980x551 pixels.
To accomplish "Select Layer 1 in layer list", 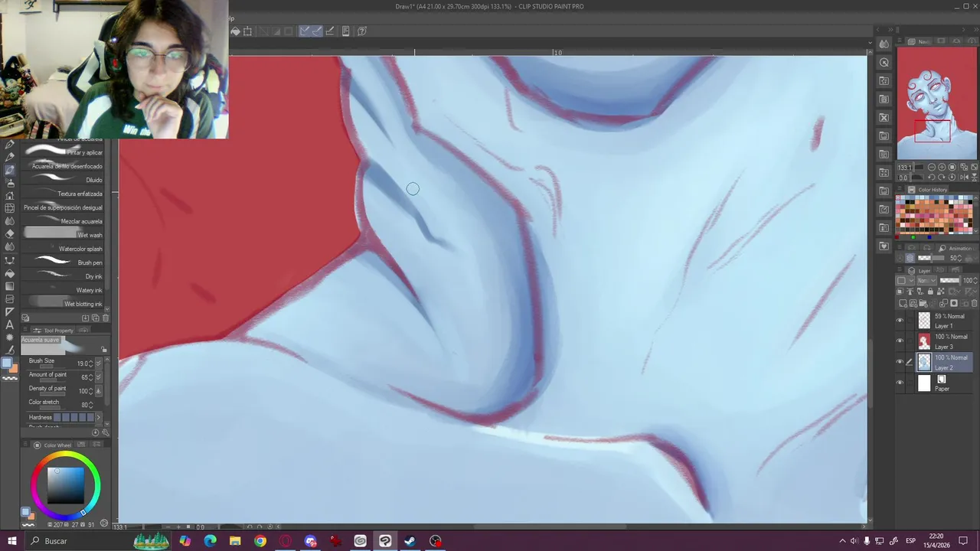I will (x=946, y=321).
